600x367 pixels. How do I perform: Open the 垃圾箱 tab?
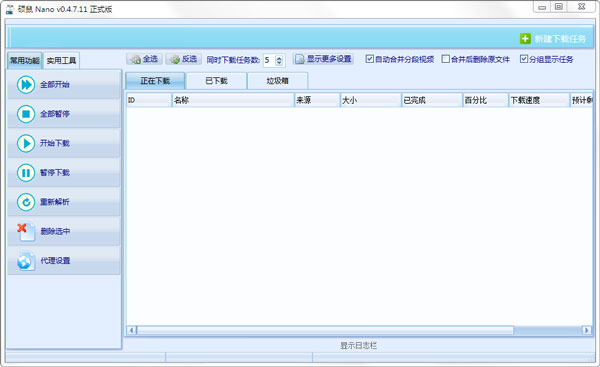point(277,81)
